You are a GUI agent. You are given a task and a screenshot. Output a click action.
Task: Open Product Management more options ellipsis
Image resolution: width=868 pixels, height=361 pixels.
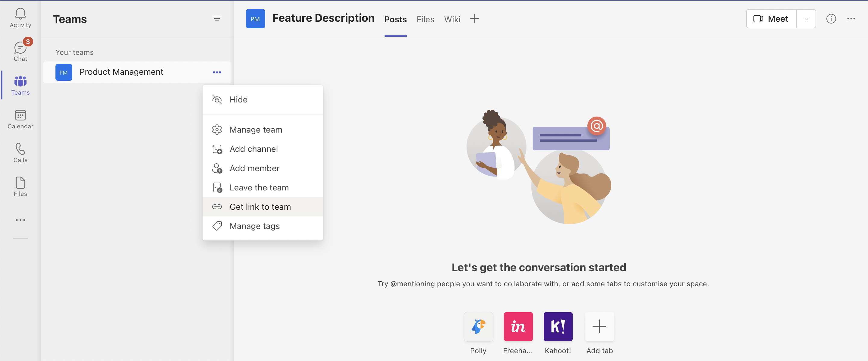pyautogui.click(x=217, y=72)
